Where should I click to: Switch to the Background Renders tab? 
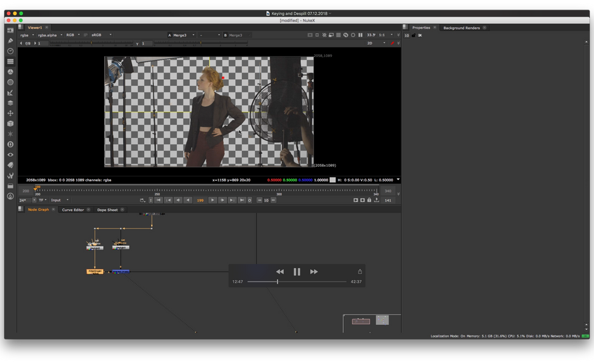[461, 28]
